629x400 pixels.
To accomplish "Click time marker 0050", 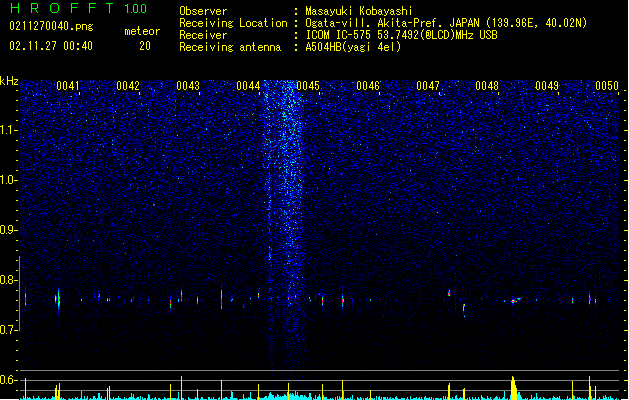I will [x=607, y=86].
